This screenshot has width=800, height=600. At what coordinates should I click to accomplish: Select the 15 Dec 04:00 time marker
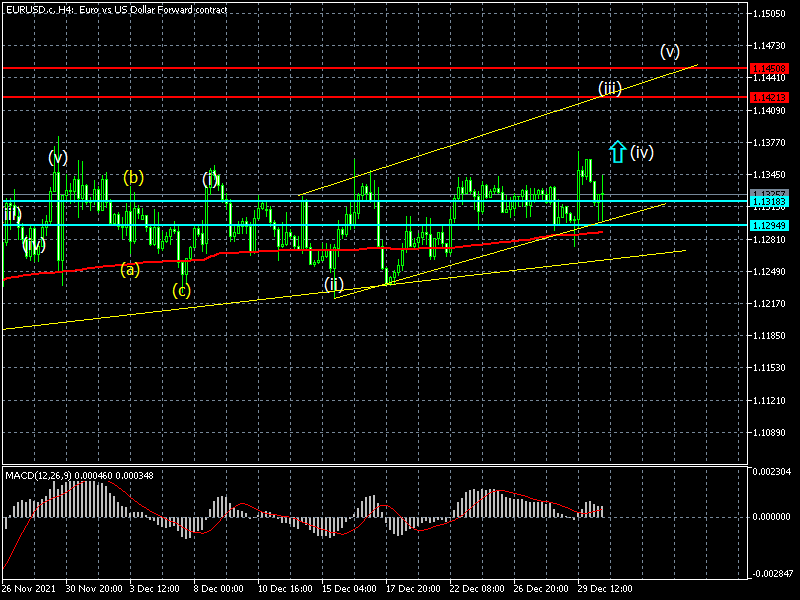(x=349, y=588)
